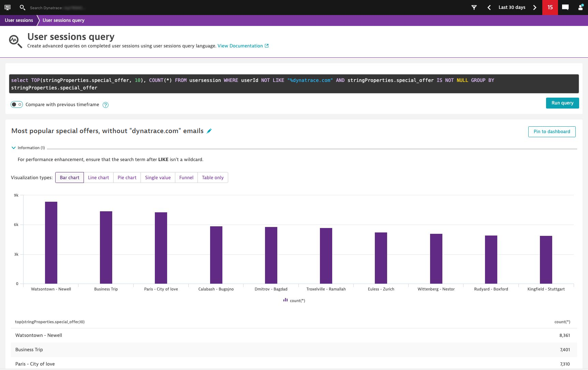The height and width of the screenshot is (370, 588).
Task: Go to previous timeframe arrow
Action: click(x=489, y=7)
